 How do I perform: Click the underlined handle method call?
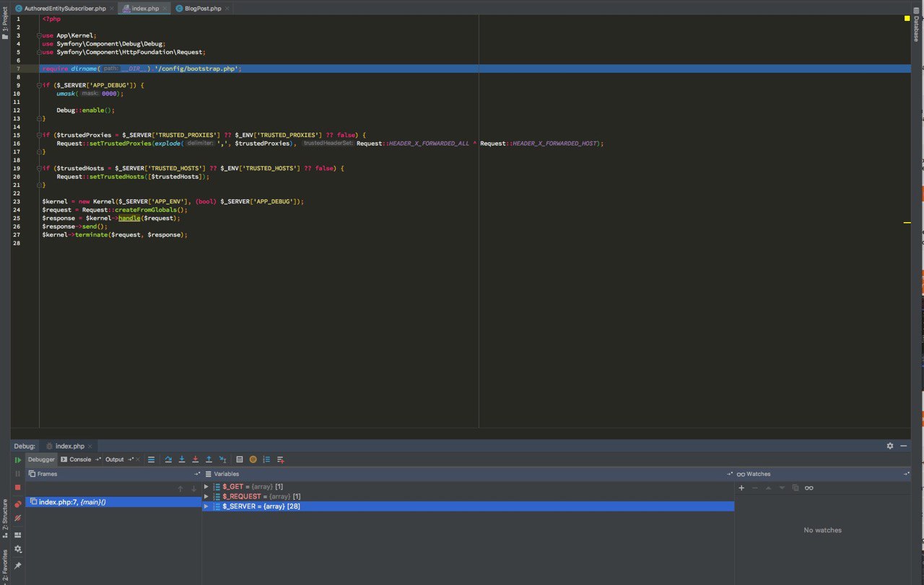(x=129, y=218)
